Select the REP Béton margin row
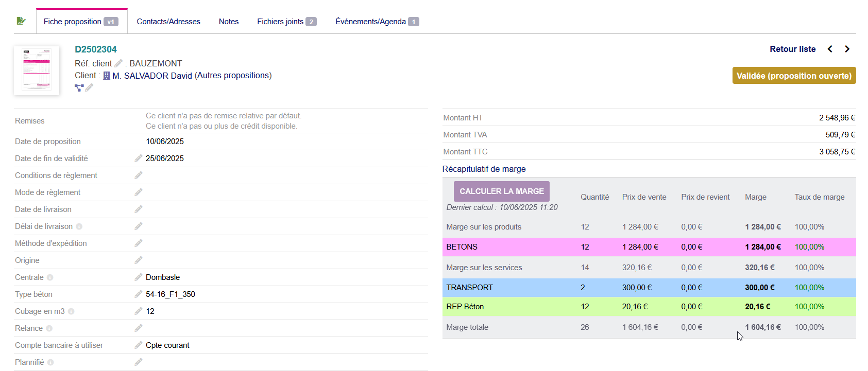The height and width of the screenshot is (371, 868). coord(649,307)
